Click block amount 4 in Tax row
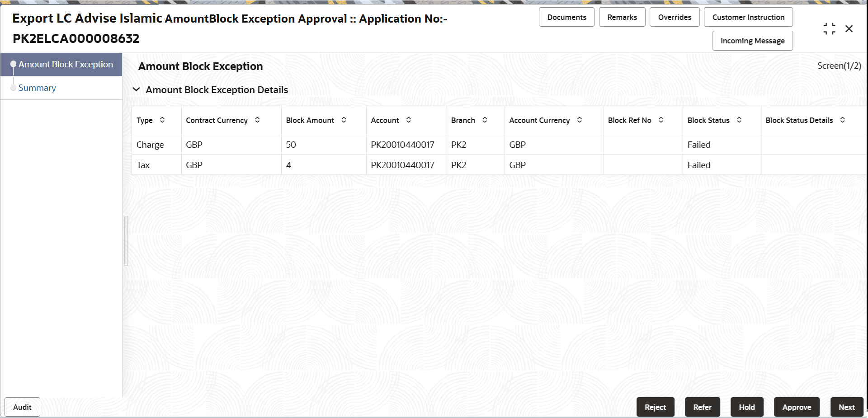The height and width of the screenshot is (418, 868). [324, 165]
